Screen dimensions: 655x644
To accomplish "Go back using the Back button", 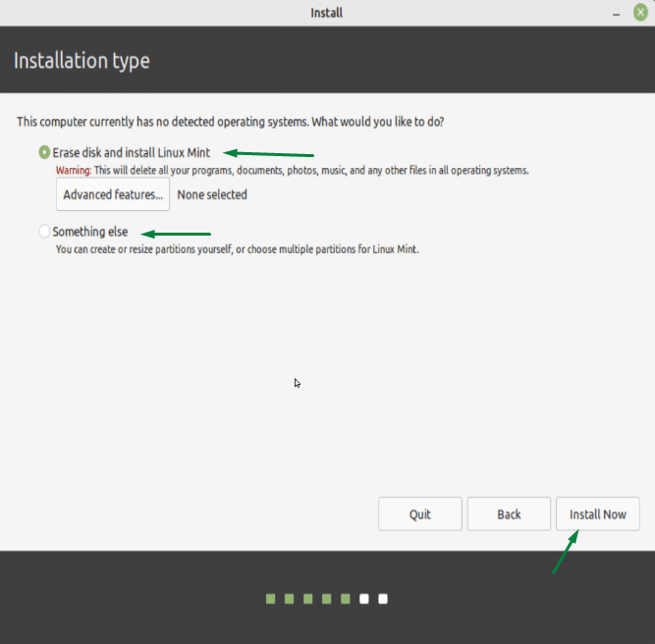I will (508, 514).
